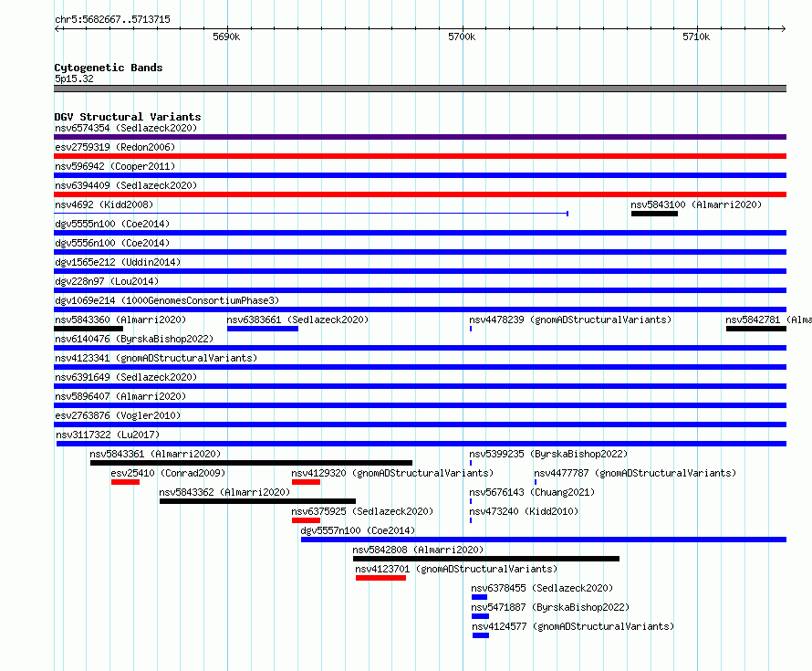The image size is (812, 671).
Task: Open nsv5843361 (Almarri2020) label
Action: (x=155, y=454)
